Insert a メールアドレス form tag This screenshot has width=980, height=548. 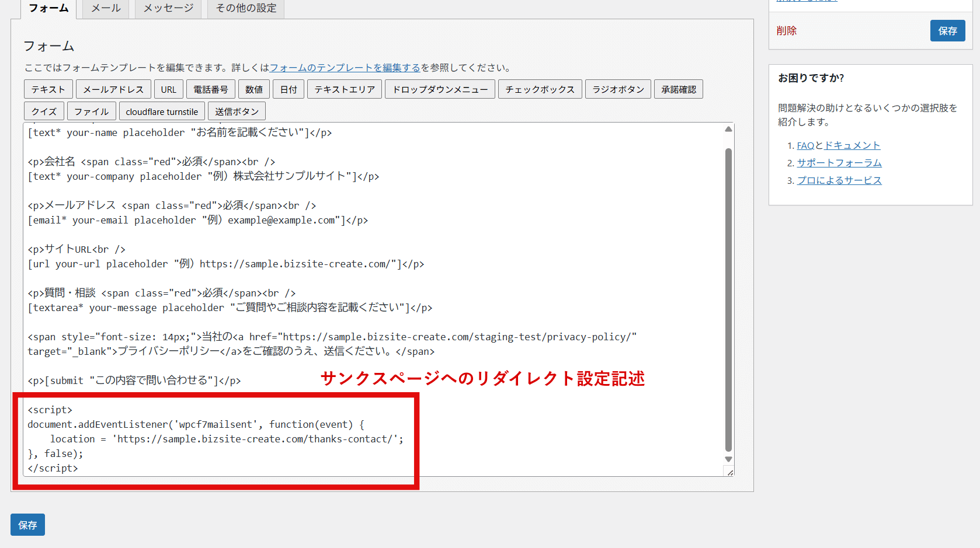click(113, 89)
